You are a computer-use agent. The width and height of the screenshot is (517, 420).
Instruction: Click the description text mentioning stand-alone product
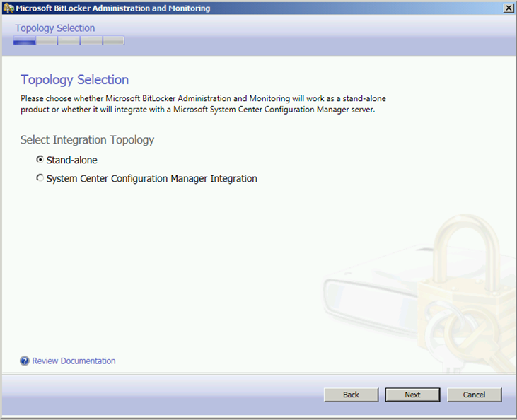(203, 104)
